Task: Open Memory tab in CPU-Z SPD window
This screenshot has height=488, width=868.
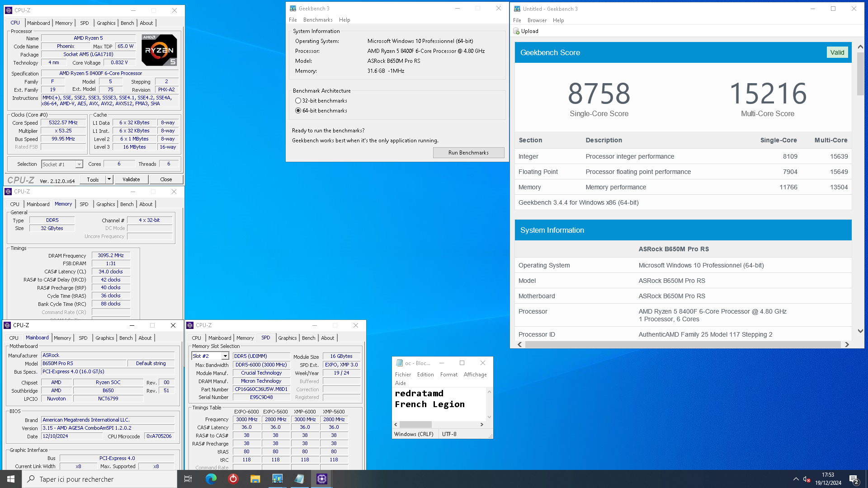Action: click(x=245, y=338)
